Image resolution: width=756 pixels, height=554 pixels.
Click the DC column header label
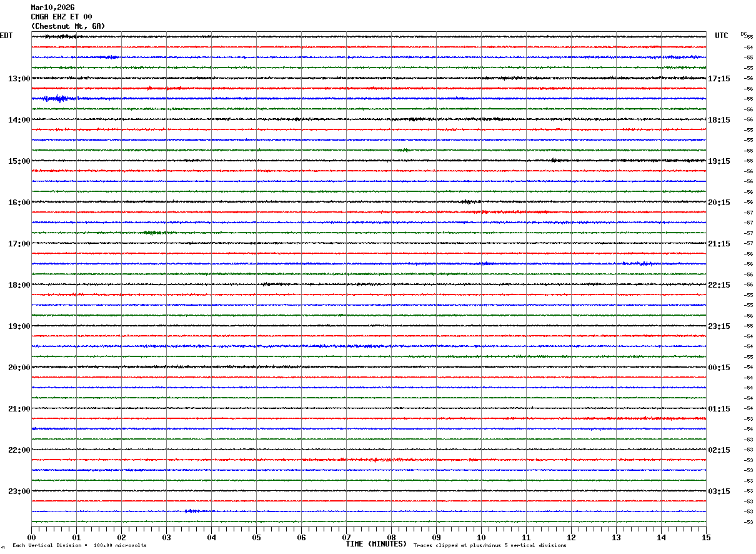pyautogui.click(x=744, y=33)
